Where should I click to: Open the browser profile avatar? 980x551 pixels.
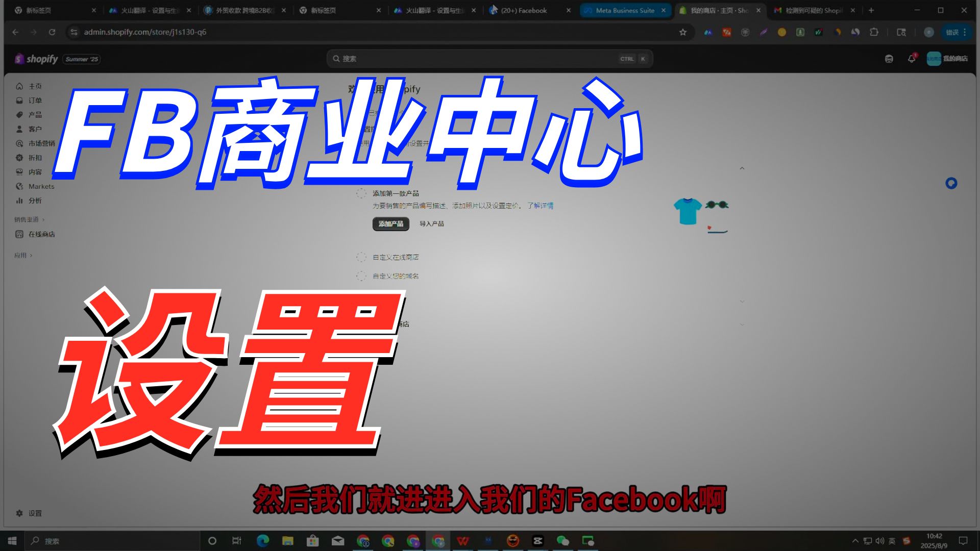click(929, 32)
